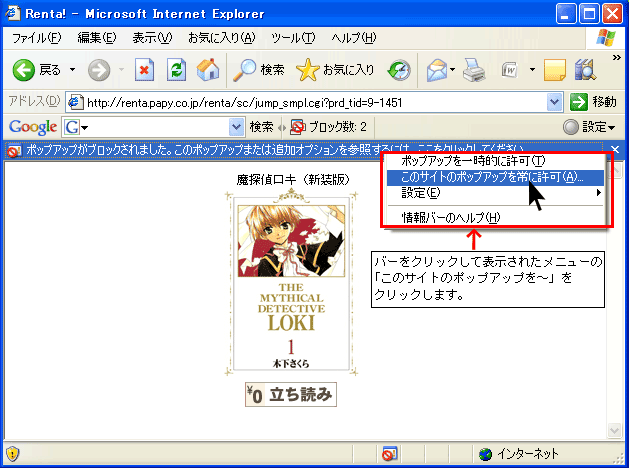Toggle Google popup blocker (ブロック数) button
Viewport: 629px width, 468px height.
pos(329,127)
